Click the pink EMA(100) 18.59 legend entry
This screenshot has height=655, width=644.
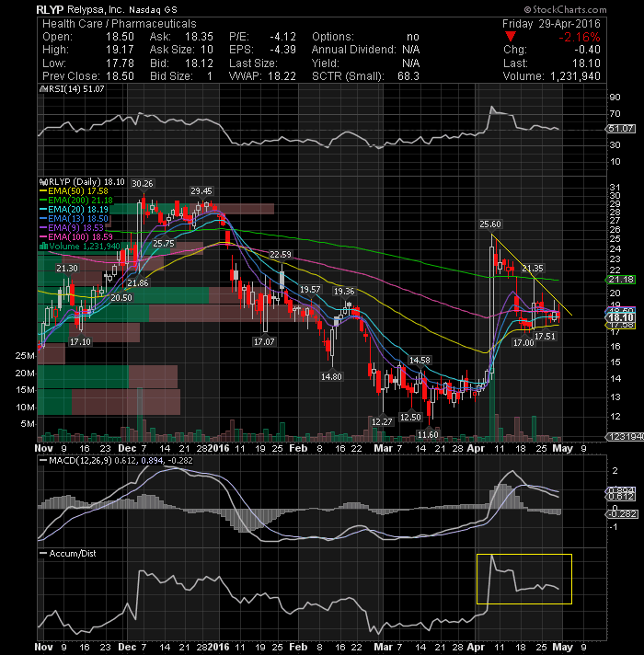pos(76,236)
